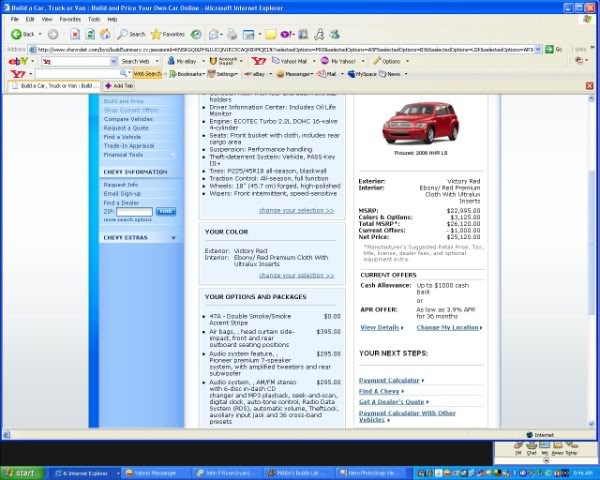Image resolution: width=600 pixels, height=480 pixels.
Task: Click the Back navigation button
Action: click(22, 34)
